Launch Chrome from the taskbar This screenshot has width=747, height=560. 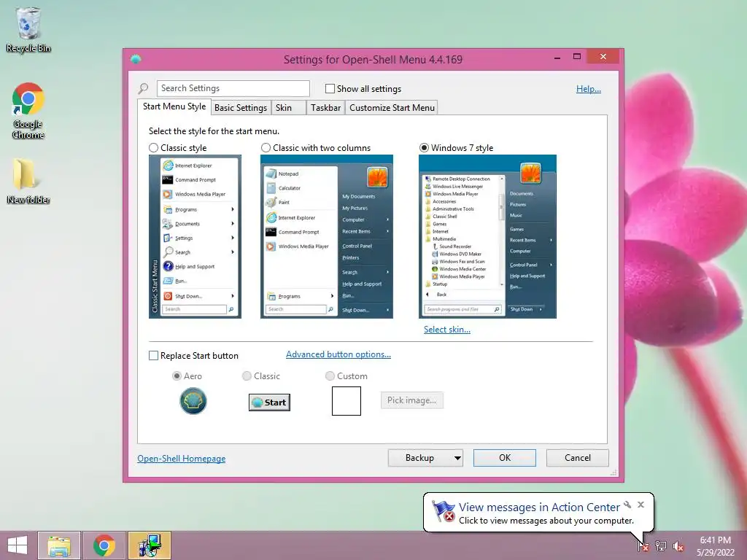point(104,545)
